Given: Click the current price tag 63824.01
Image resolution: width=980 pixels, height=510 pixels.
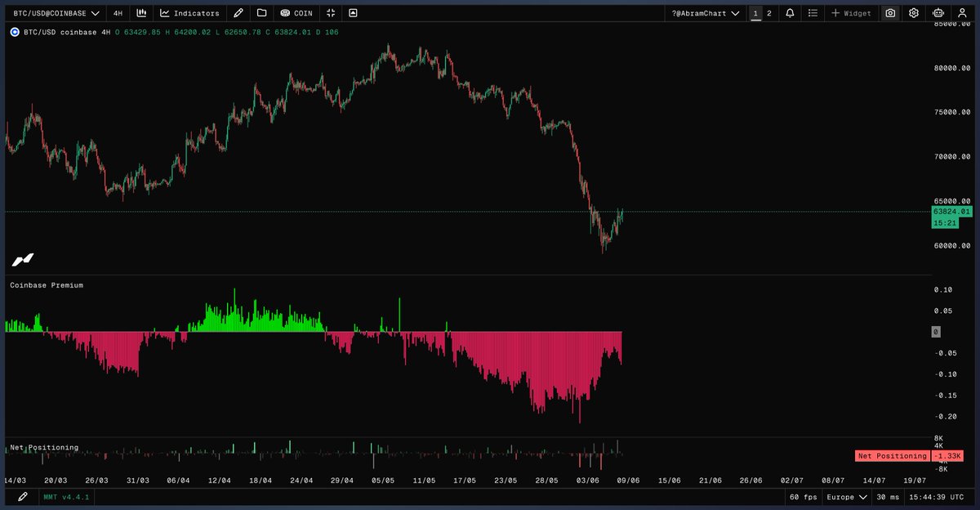Looking at the screenshot, I should [x=951, y=212].
